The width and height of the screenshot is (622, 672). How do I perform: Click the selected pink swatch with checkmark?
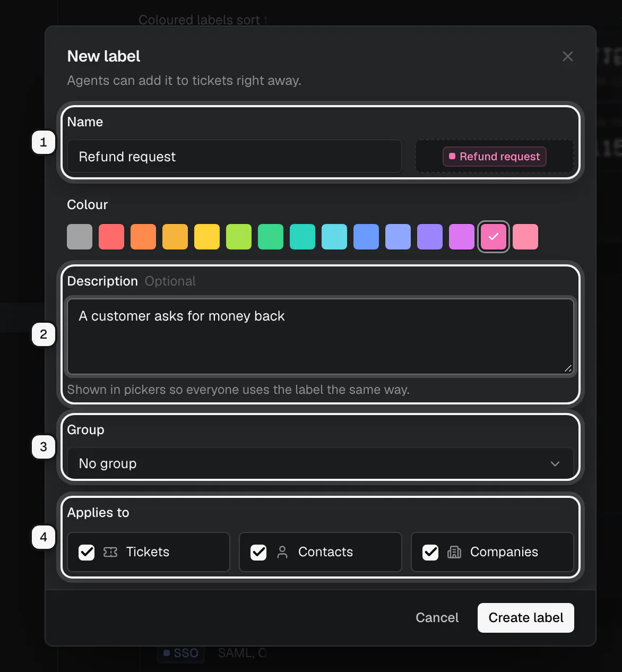click(x=494, y=237)
